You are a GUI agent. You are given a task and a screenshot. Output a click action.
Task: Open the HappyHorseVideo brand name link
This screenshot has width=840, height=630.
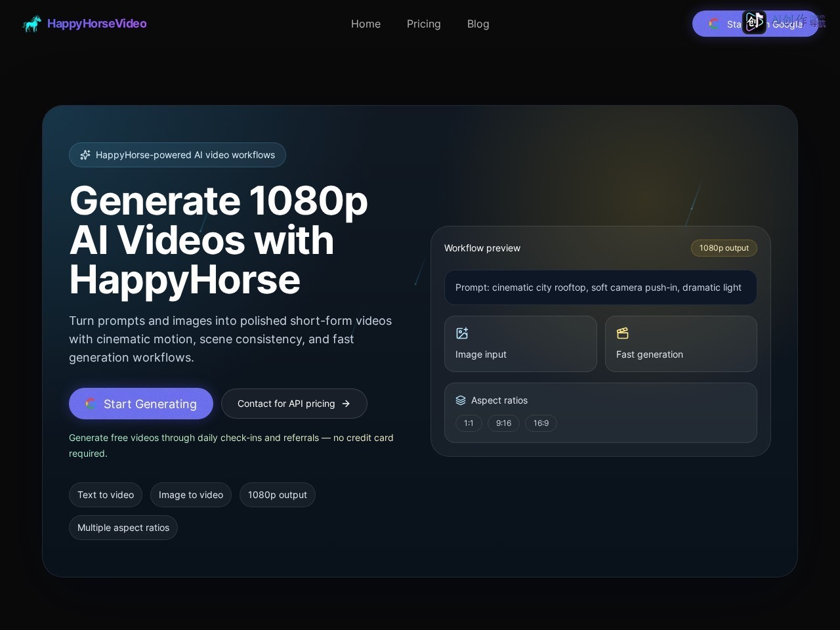click(96, 24)
